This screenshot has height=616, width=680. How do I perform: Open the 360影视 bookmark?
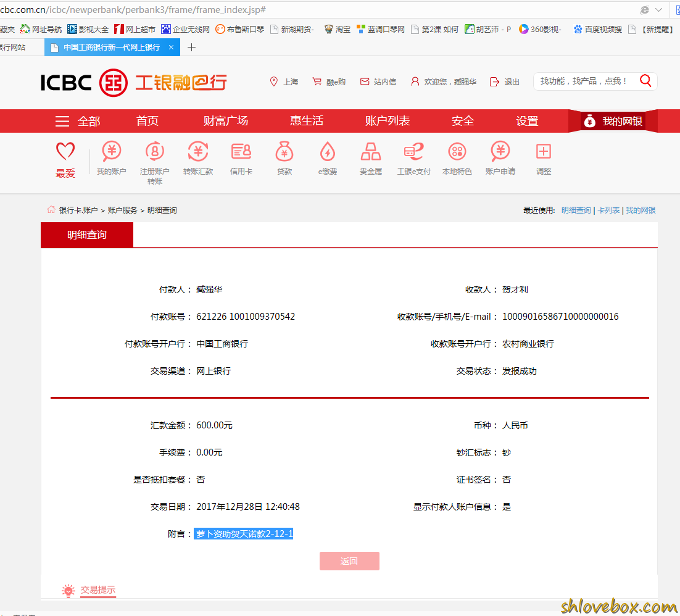pyautogui.click(x=541, y=29)
